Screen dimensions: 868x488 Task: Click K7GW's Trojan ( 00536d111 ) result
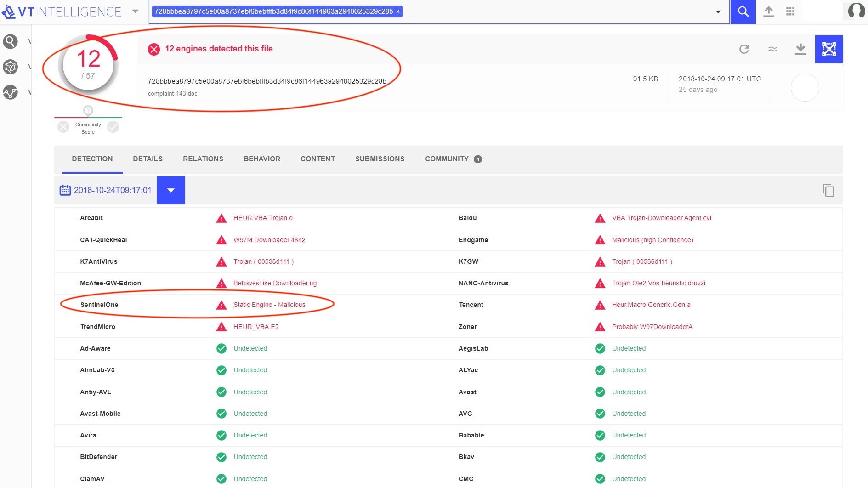point(642,261)
